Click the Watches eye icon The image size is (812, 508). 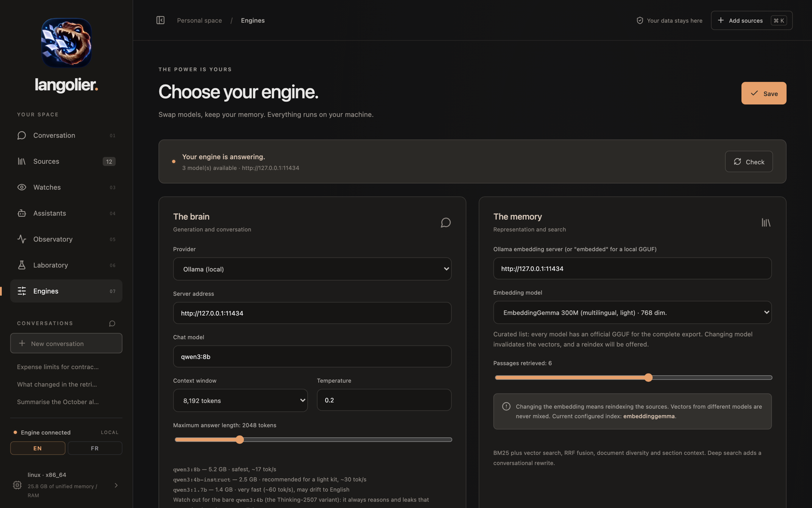point(22,187)
